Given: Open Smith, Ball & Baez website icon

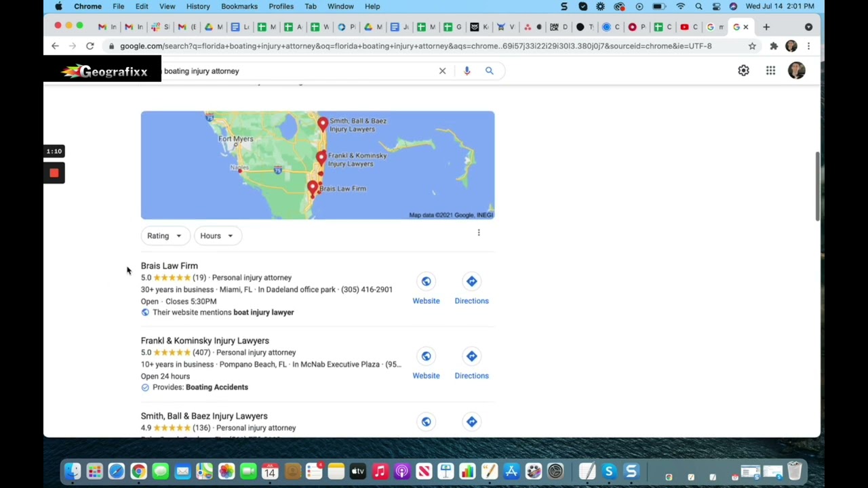Looking at the screenshot, I should tap(426, 422).
